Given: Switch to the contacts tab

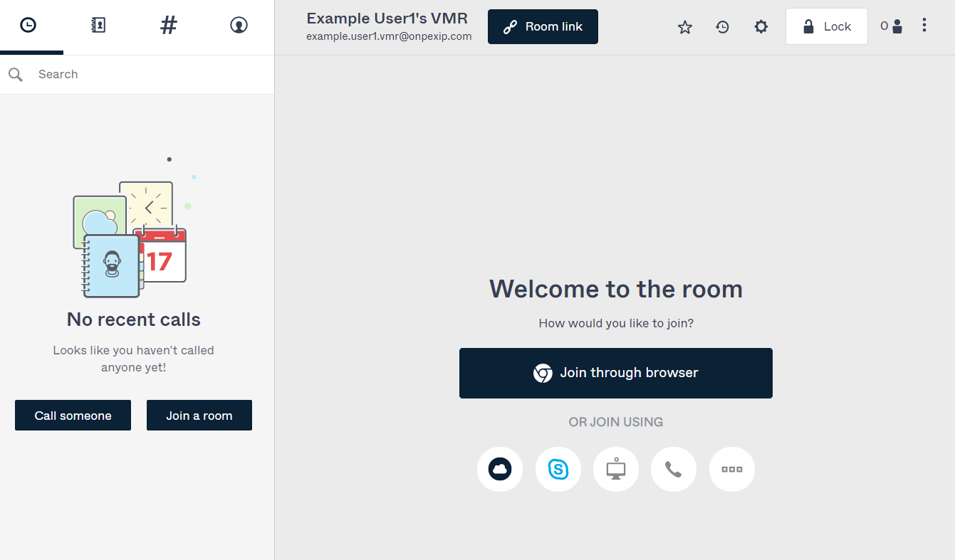Looking at the screenshot, I should pyautogui.click(x=98, y=26).
